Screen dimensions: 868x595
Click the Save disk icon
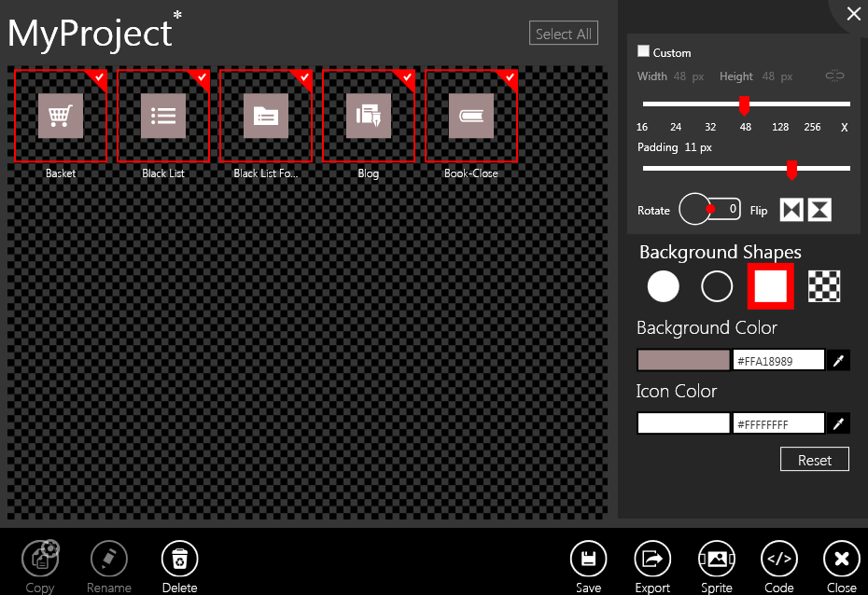pos(588,559)
